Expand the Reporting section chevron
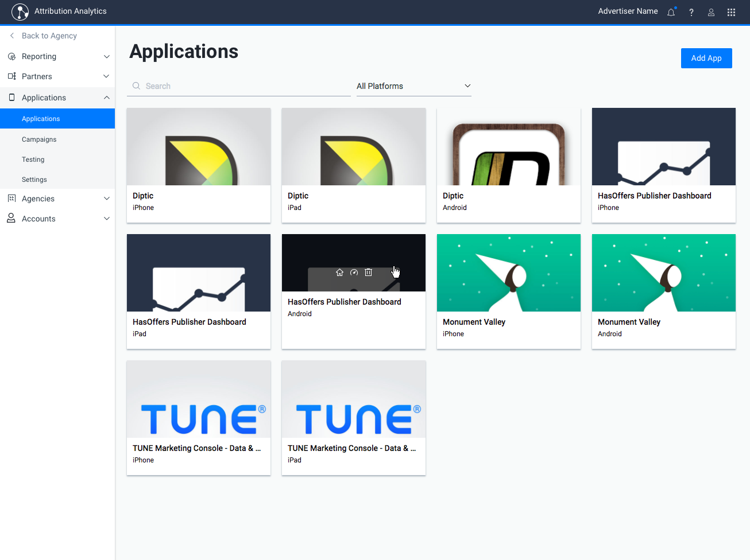 tap(106, 56)
